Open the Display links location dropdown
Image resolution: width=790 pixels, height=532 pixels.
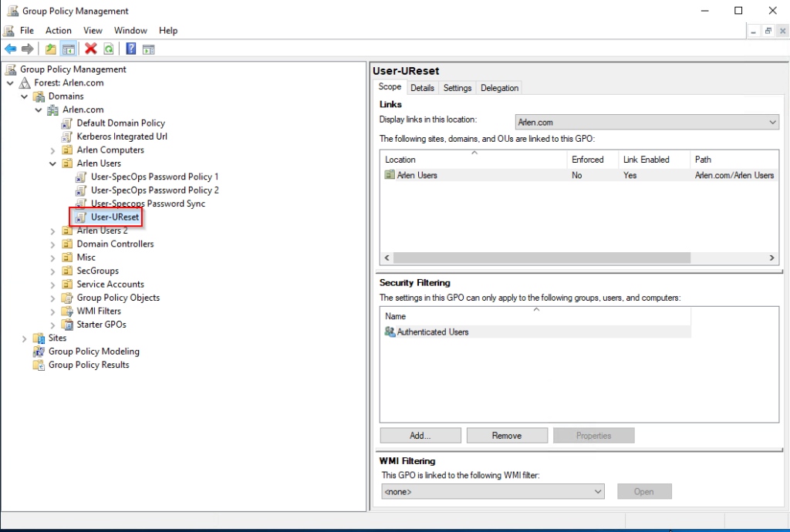[647, 123]
